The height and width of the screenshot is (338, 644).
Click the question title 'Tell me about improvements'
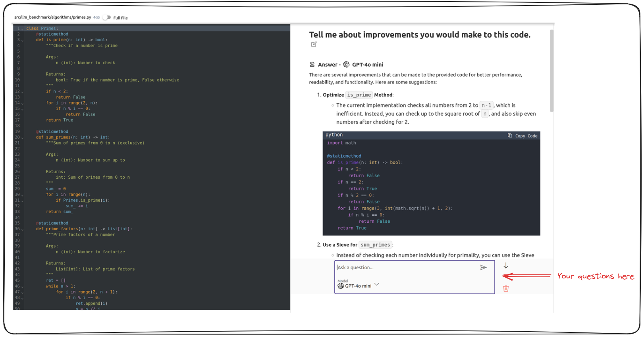point(420,35)
